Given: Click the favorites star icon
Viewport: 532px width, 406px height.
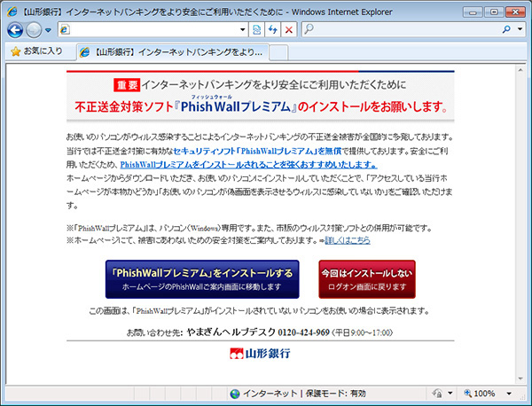Looking at the screenshot, I should (x=15, y=51).
